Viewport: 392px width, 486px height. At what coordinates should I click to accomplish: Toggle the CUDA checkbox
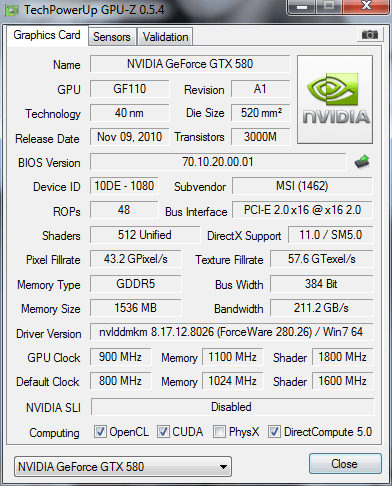coord(163,432)
